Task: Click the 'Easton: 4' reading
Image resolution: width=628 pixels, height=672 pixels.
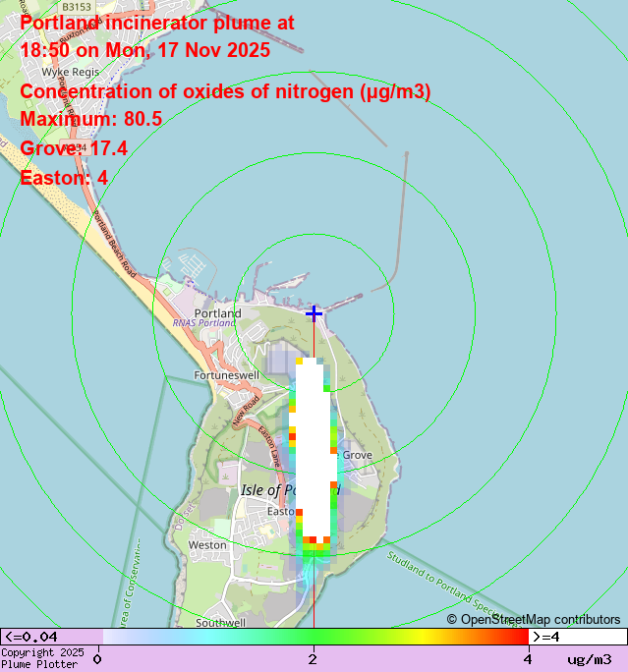Action: pos(64,178)
